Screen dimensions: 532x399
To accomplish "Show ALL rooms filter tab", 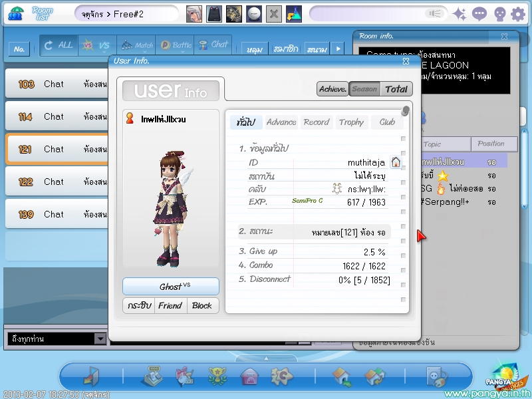I will point(59,45).
